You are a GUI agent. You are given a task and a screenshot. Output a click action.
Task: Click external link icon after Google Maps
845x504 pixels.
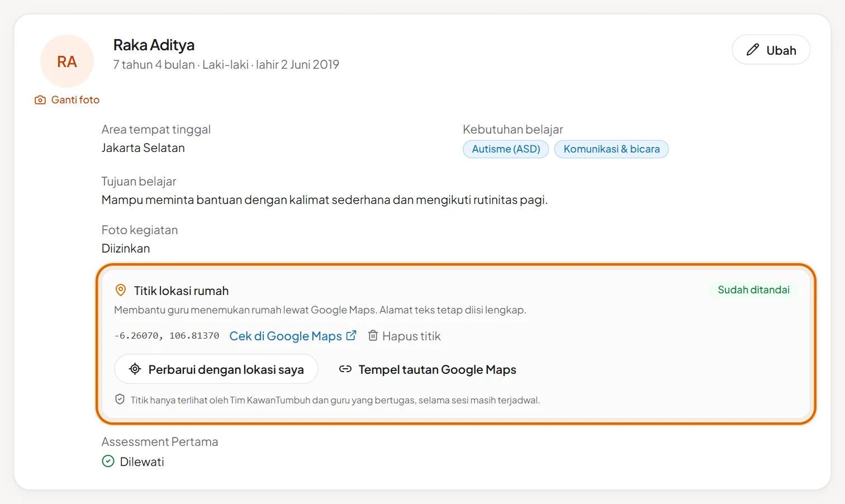click(352, 335)
